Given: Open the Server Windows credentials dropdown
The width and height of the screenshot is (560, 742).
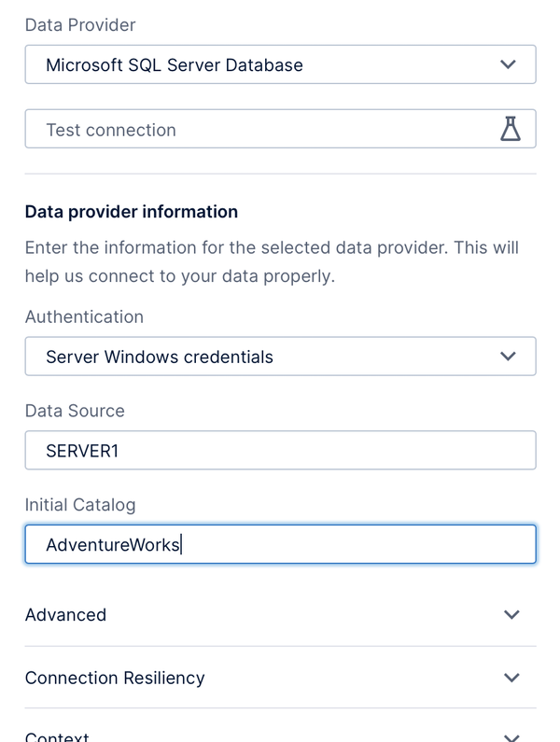Looking at the screenshot, I should [280, 357].
